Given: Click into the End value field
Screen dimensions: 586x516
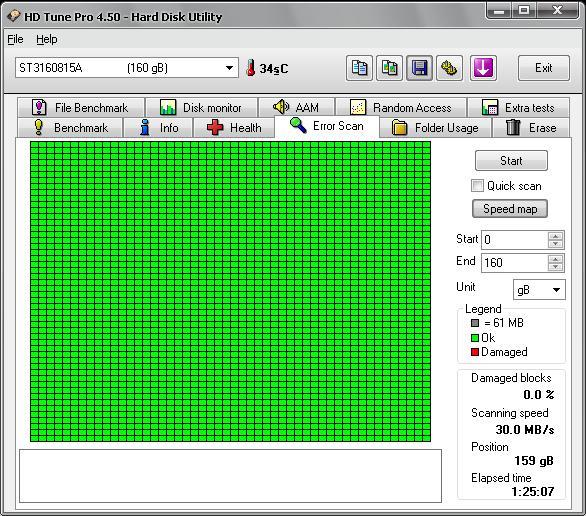Looking at the screenshot, I should 515,262.
